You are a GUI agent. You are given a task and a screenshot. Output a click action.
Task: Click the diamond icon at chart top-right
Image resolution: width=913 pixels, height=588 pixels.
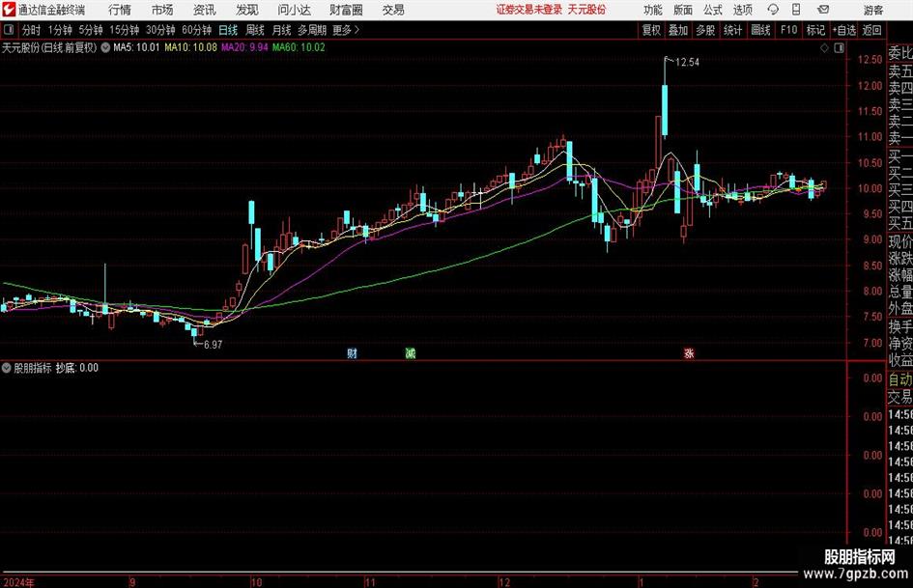coord(824,48)
